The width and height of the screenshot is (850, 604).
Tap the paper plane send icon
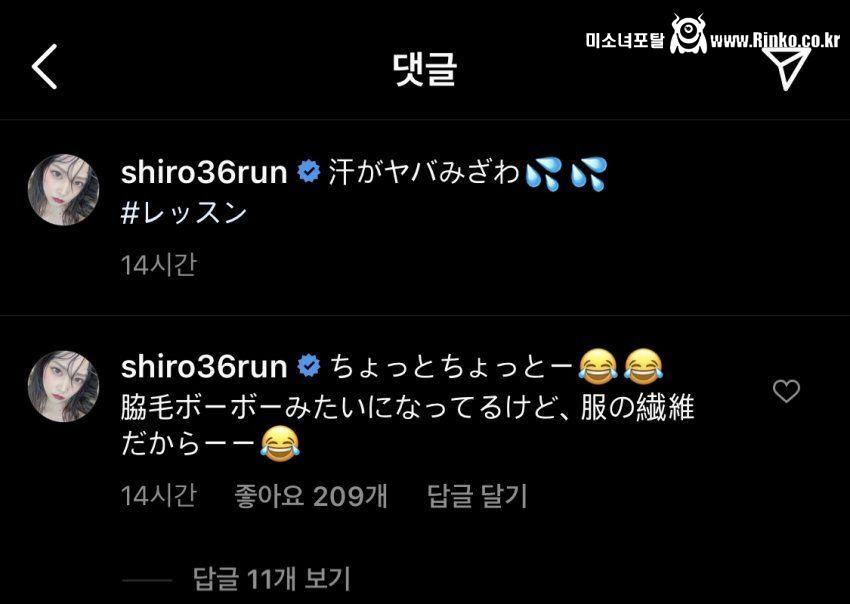787,68
